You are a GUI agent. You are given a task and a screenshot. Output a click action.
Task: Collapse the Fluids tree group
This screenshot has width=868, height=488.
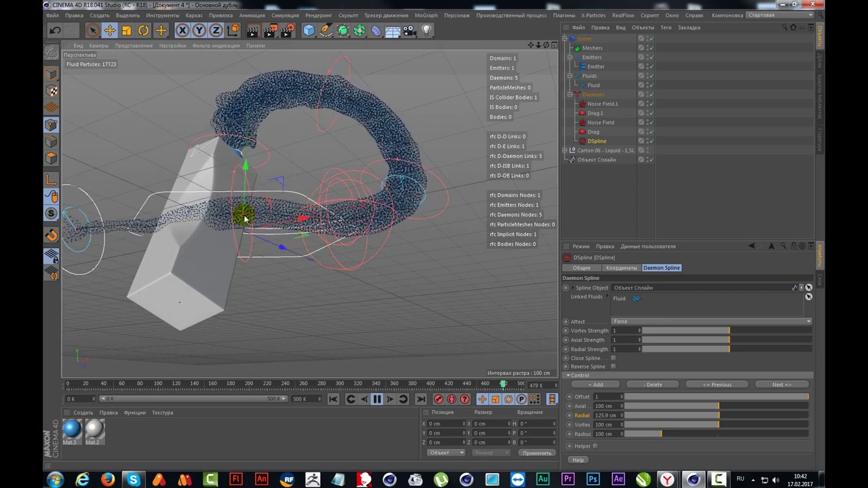570,76
